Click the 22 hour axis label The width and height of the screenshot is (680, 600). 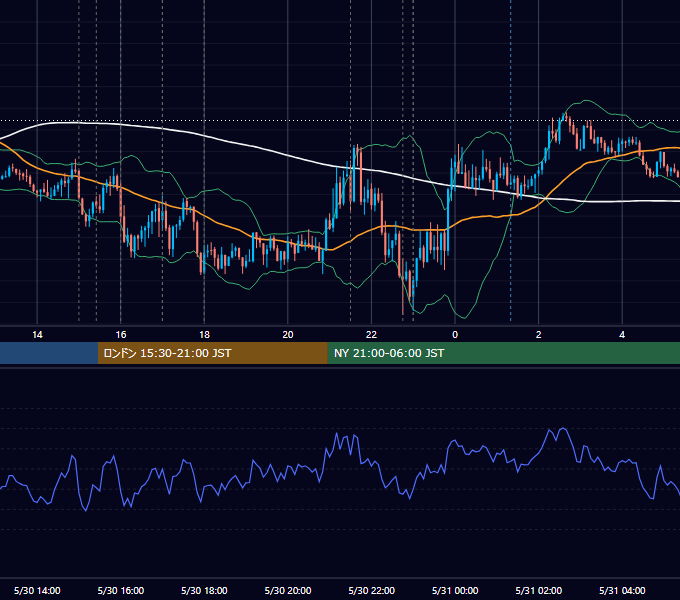tap(372, 335)
